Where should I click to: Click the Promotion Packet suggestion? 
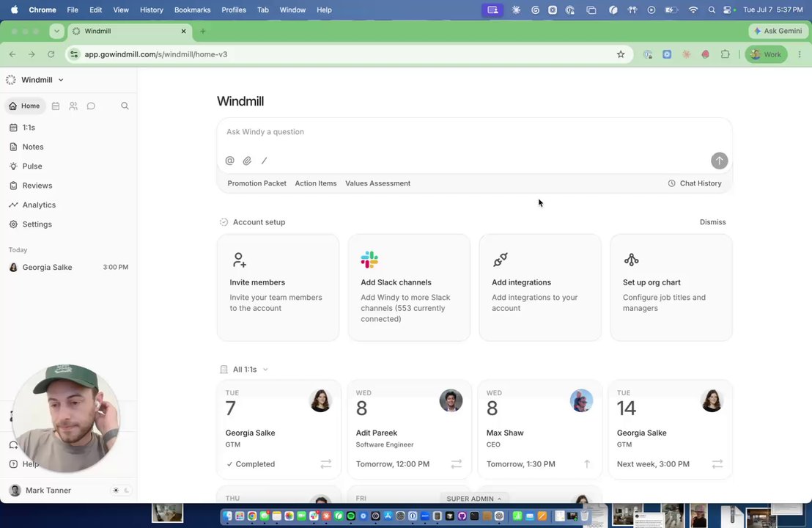click(256, 183)
